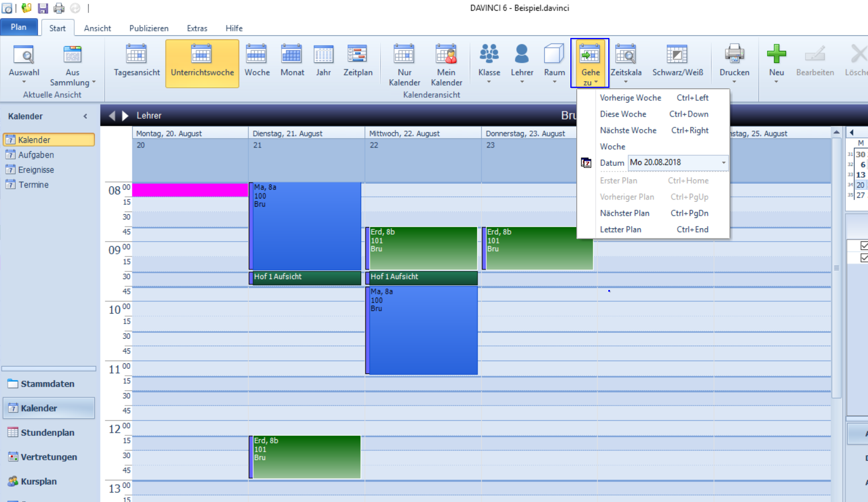Select the Wednesday Erd, 8b lesson block
The height and width of the screenshot is (502, 868).
click(422, 248)
